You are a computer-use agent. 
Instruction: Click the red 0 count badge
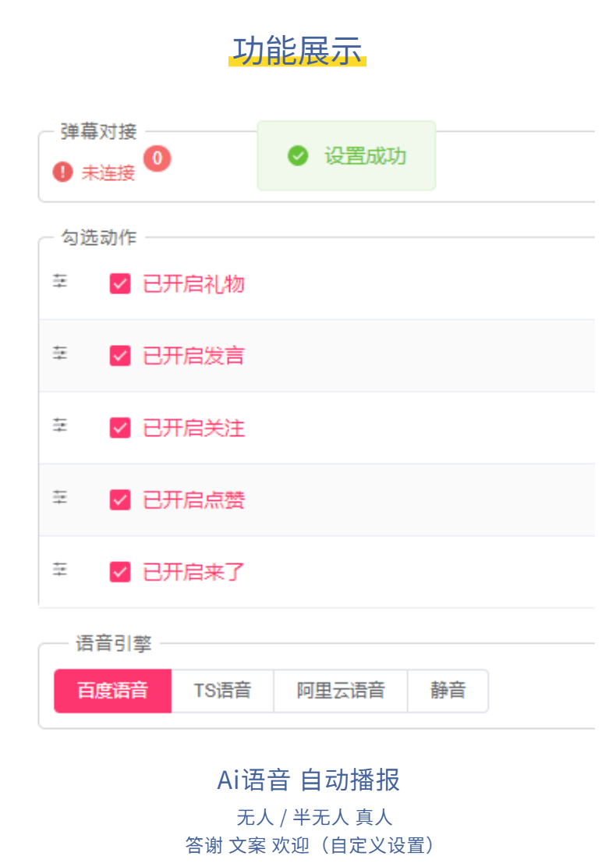[x=158, y=158]
